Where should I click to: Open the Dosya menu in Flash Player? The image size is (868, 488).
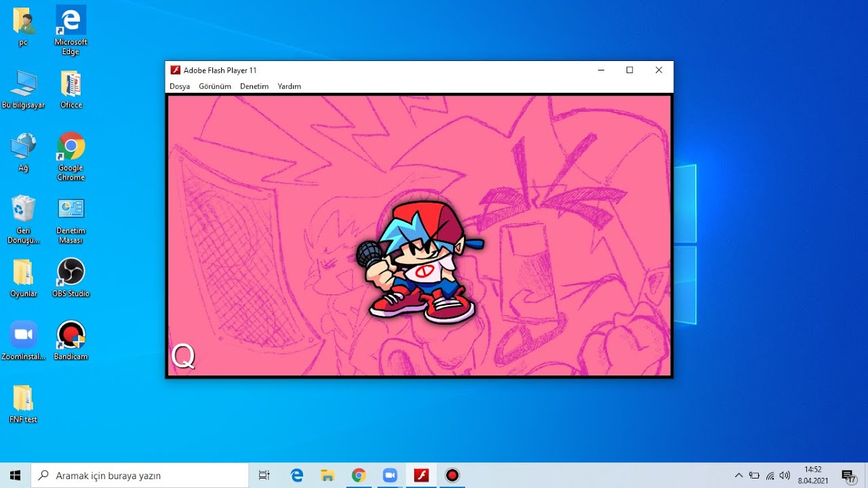click(x=180, y=86)
